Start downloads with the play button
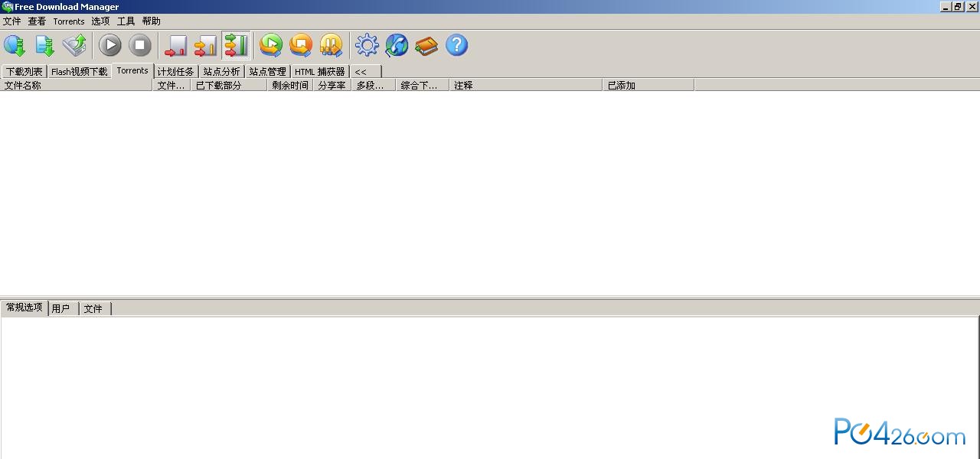980x459 pixels. pyautogui.click(x=110, y=46)
